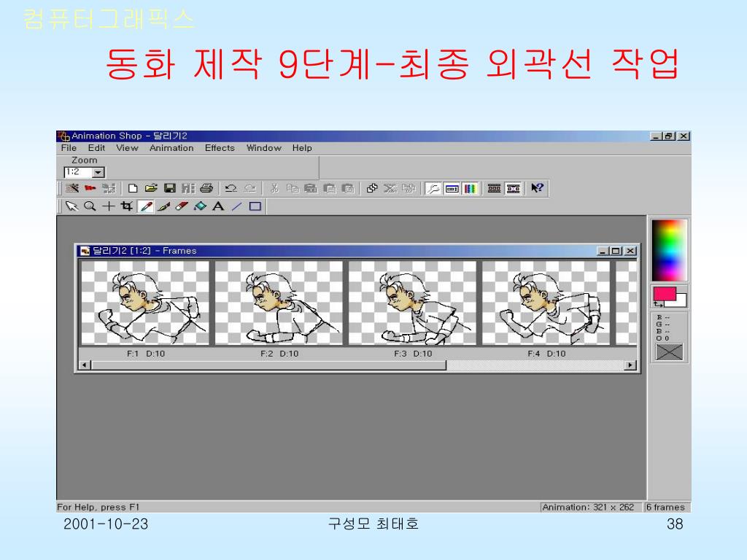The image size is (747, 560).
Task: Open the Zoom 1:2 dropdown
Action: [x=98, y=172]
